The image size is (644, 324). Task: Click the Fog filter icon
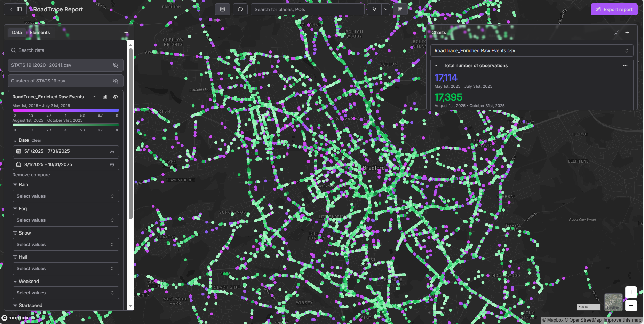coord(15,209)
